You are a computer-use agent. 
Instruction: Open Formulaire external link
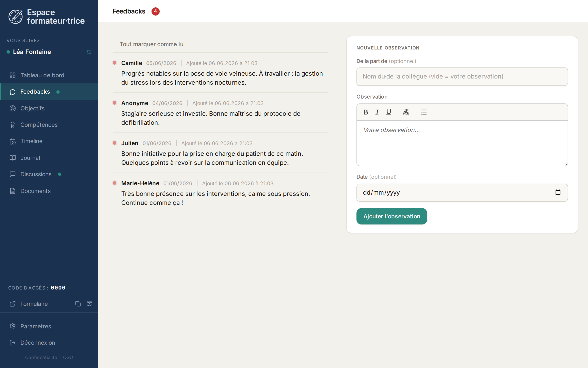[34, 304]
